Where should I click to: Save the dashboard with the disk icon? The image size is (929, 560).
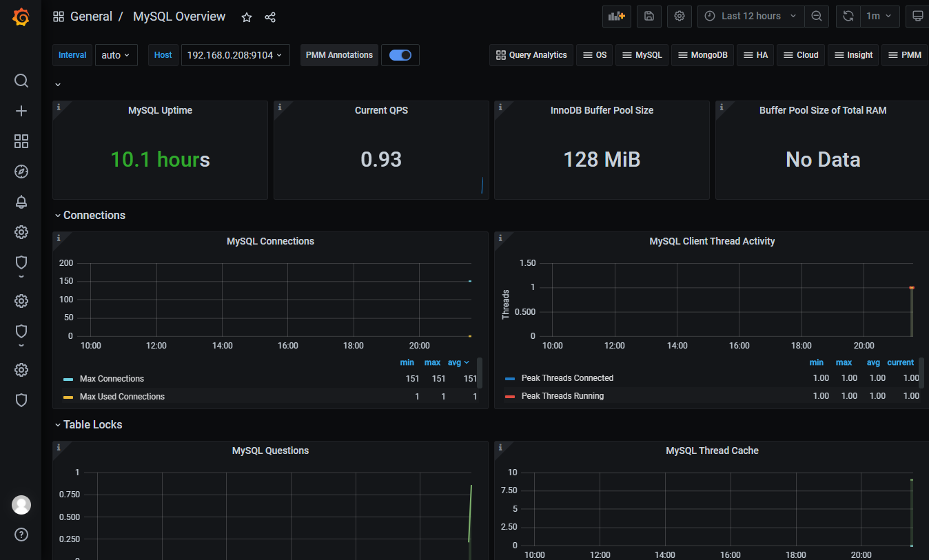[x=649, y=16]
